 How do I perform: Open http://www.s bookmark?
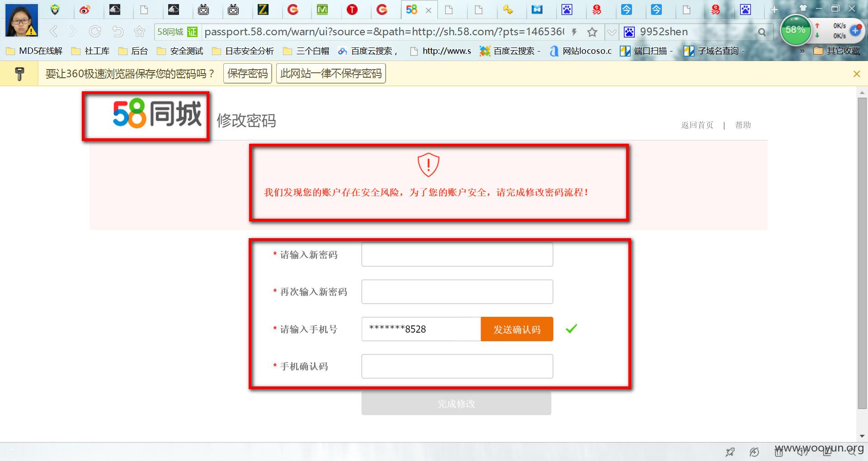pos(440,51)
